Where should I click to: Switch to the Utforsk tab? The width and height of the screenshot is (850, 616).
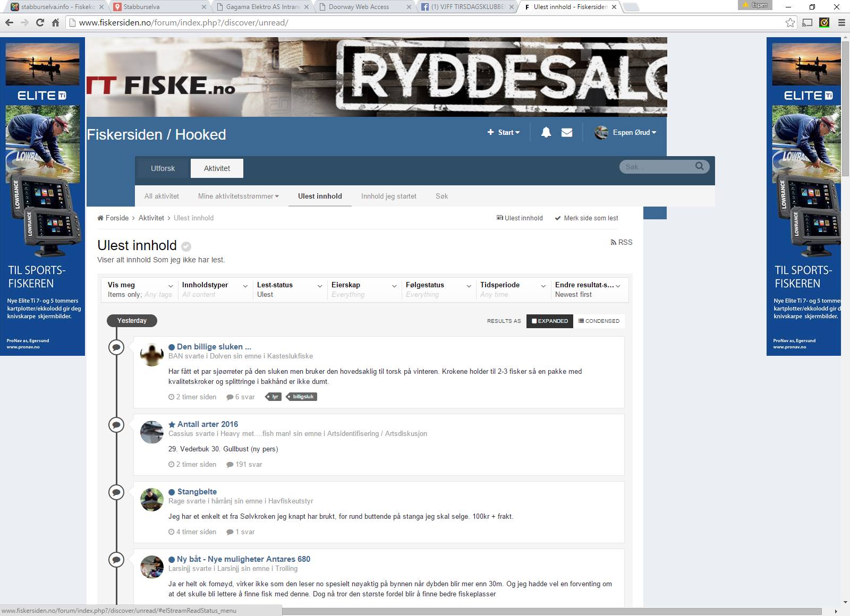[x=163, y=168]
